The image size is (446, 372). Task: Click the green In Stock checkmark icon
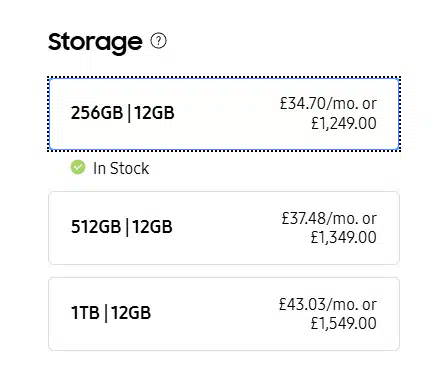click(x=78, y=167)
